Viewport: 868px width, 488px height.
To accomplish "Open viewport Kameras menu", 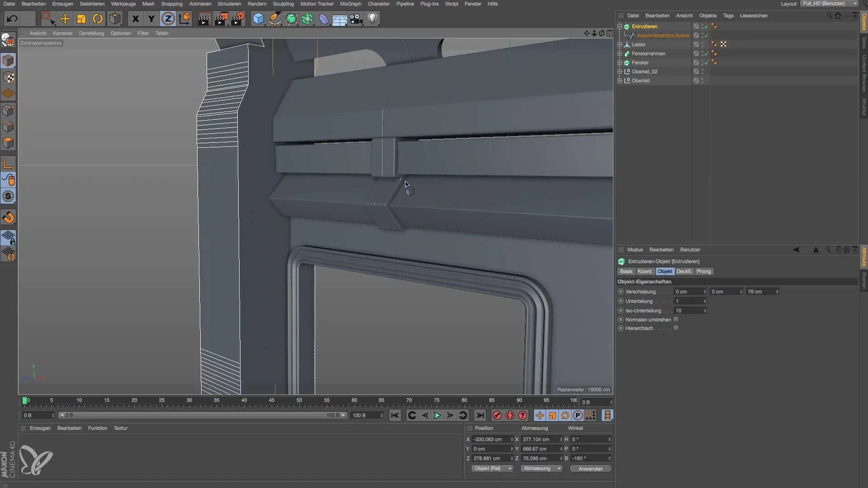I will coord(62,33).
